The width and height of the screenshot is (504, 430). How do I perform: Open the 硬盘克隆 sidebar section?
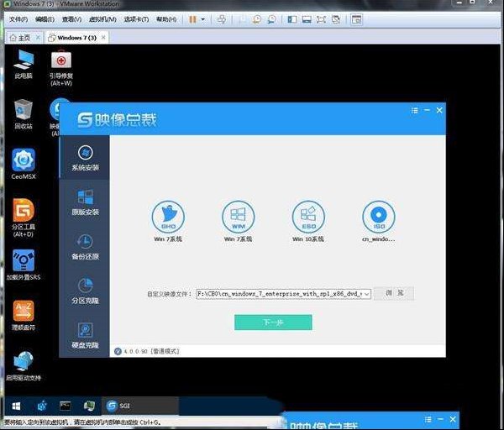coord(85,335)
